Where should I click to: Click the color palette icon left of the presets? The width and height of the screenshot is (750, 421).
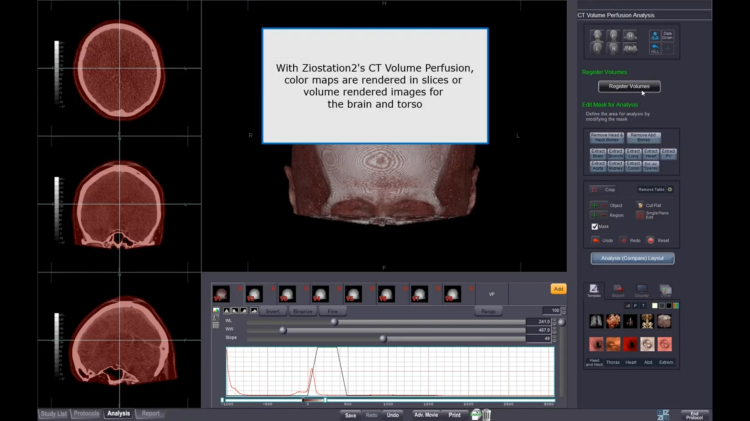[x=216, y=311]
